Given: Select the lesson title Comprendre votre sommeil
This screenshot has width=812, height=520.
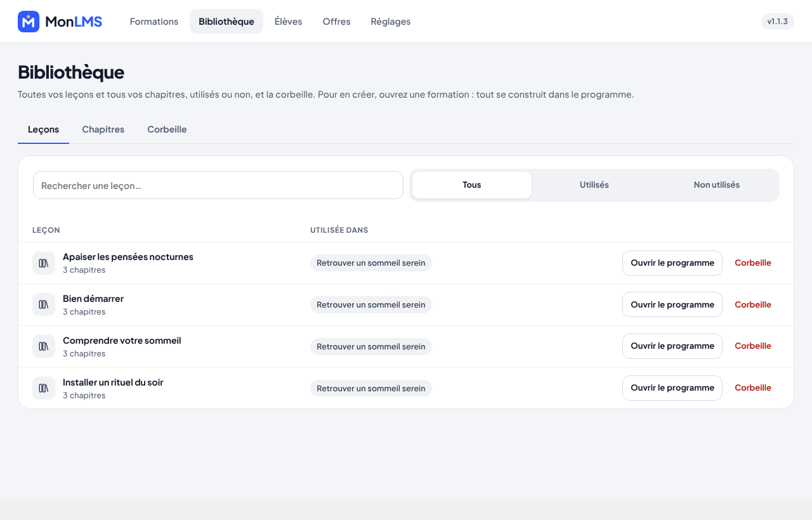Looking at the screenshot, I should [122, 341].
